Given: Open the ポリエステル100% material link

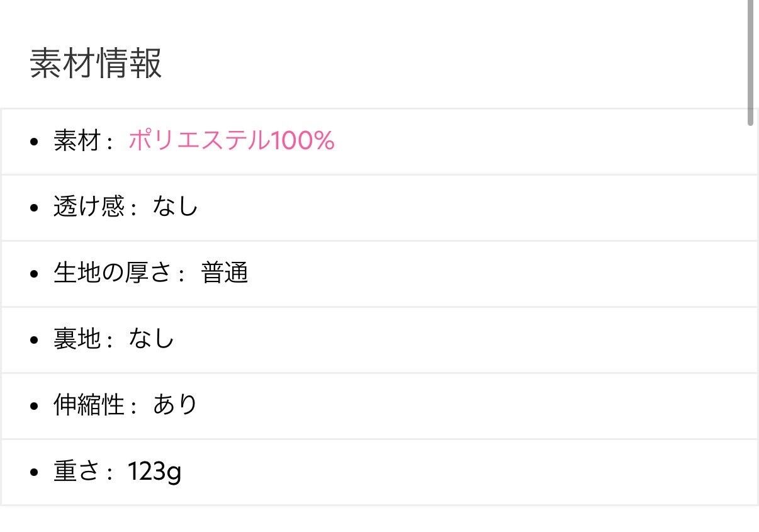Looking at the screenshot, I should click(x=231, y=140).
